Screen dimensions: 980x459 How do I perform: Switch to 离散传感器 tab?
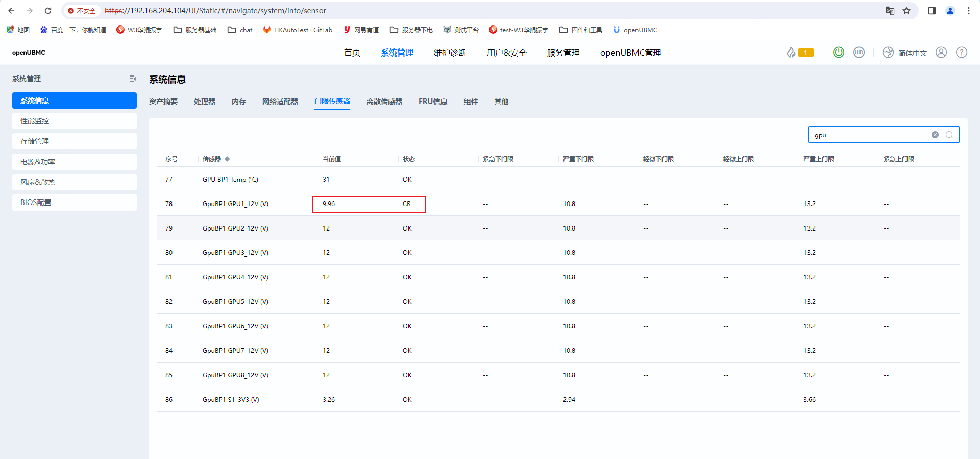pyautogui.click(x=384, y=101)
